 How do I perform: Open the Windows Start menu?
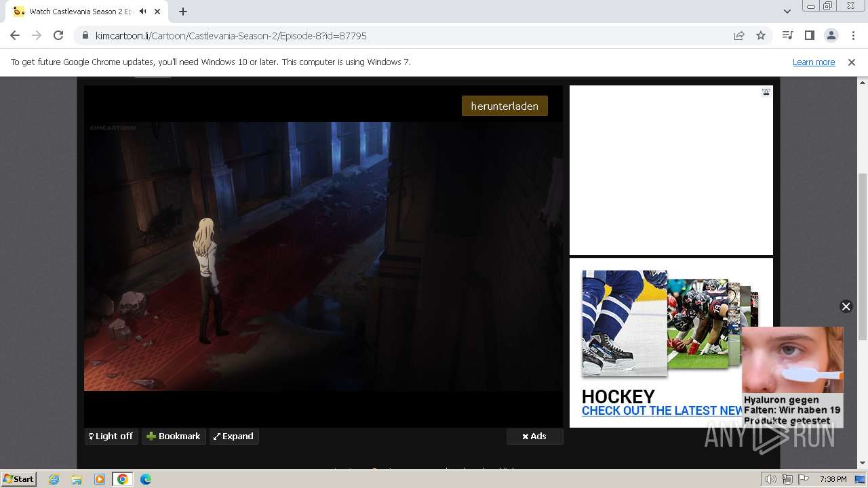[x=19, y=479]
